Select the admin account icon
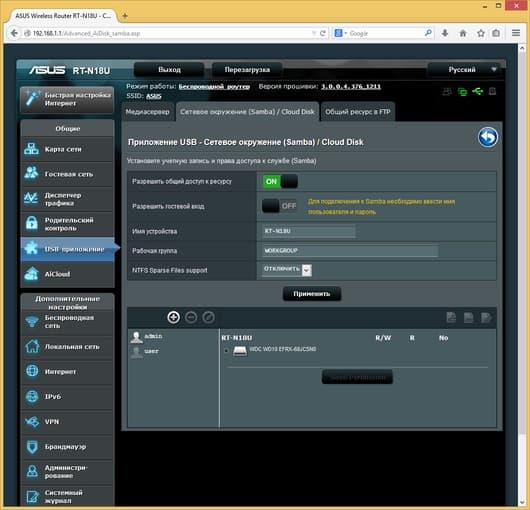530x510 pixels. coord(136,337)
